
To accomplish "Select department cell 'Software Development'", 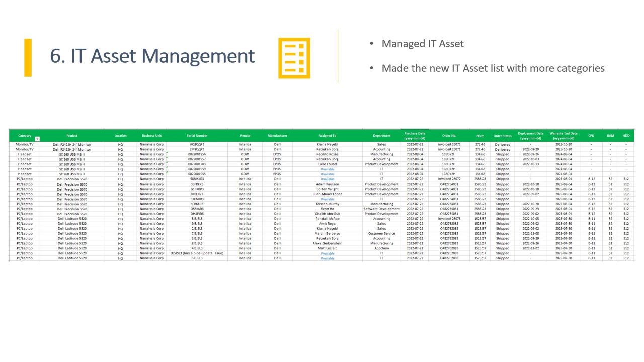I will click(x=382, y=209).
